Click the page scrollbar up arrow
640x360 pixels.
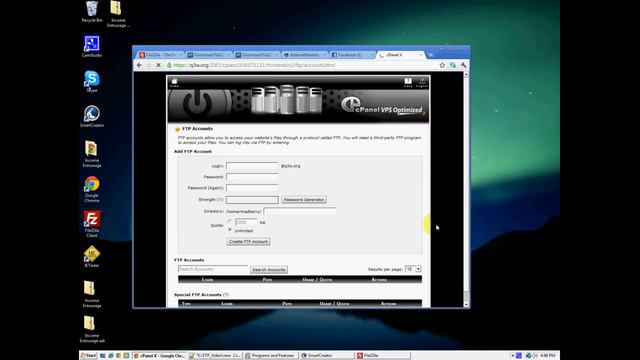tap(466, 74)
